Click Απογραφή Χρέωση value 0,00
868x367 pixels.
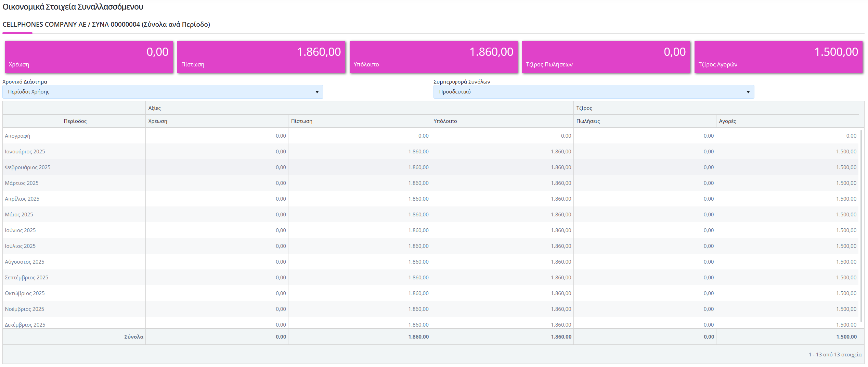tap(281, 136)
